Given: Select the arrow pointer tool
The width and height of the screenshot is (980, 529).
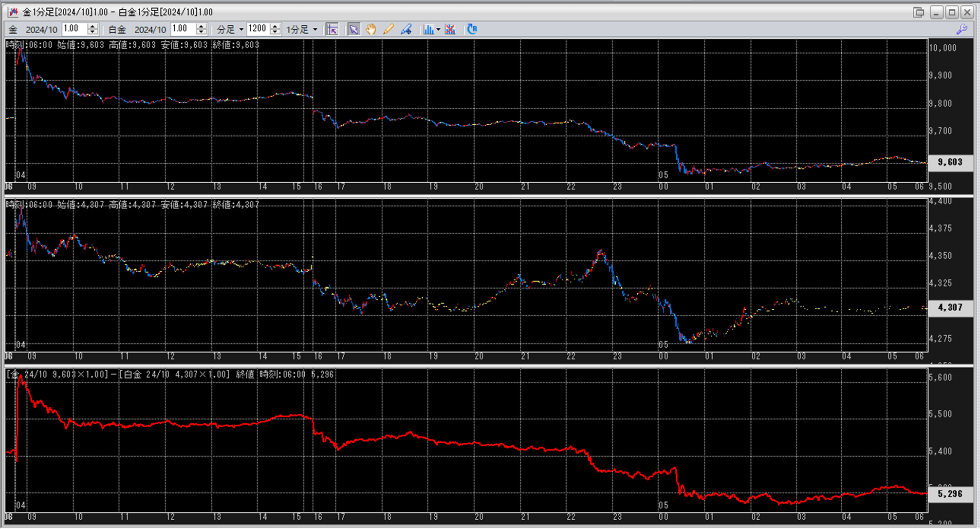Looking at the screenshot, I should (x=353, y=30).
